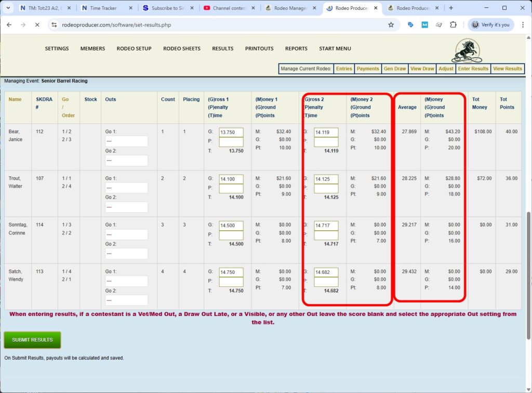The height and width of the screenshot is (393, 532).
Task: Stop page loading with the X icon
Action: click(x=36, y=24)
